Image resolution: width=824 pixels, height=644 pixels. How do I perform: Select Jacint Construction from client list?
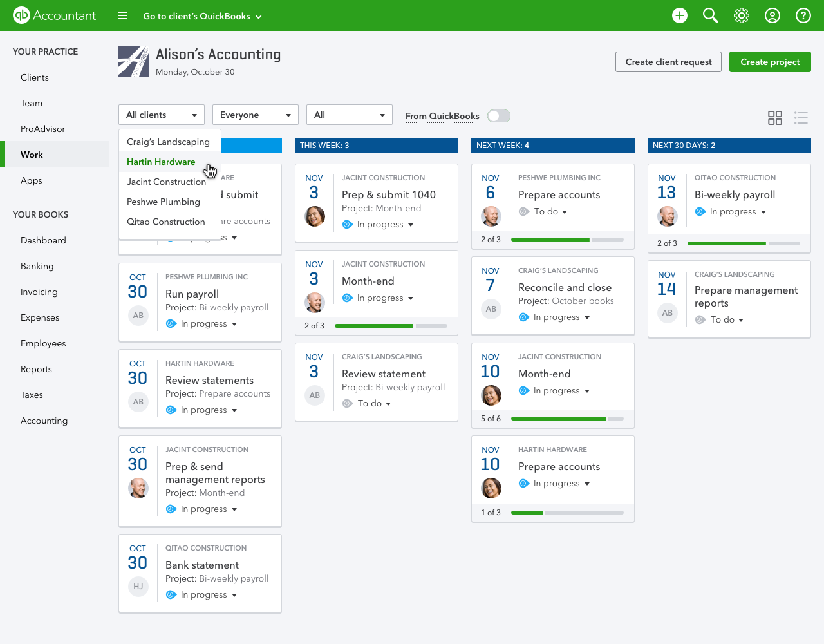(169, 182)
